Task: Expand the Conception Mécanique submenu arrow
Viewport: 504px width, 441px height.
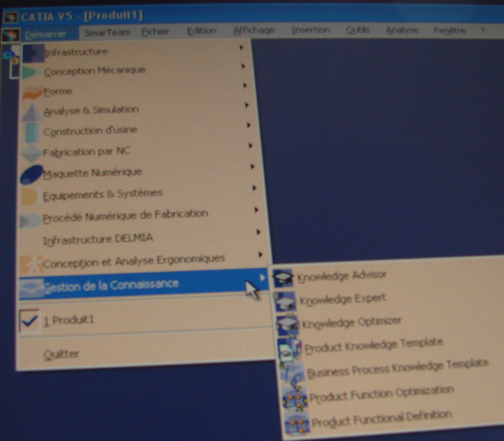Action: (x=243, y=66)
